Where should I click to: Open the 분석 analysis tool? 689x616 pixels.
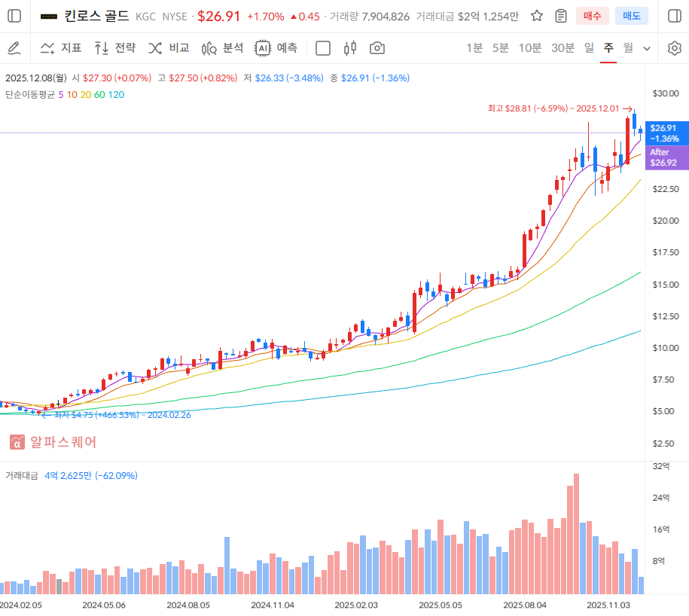tap(222, 48)
